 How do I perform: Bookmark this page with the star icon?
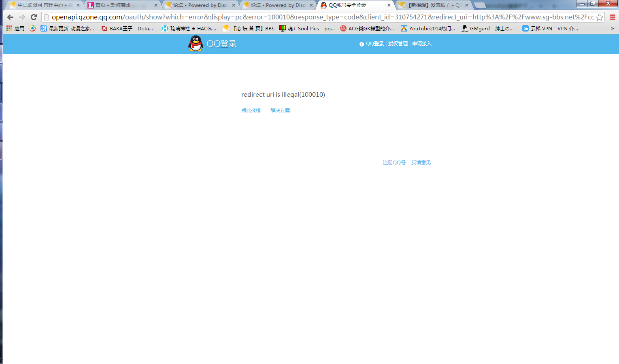[x=600, y=17]
